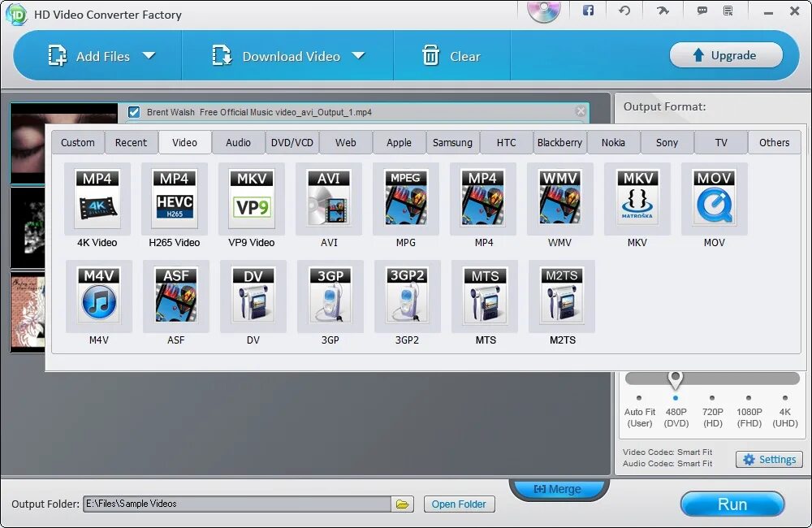Select the 3GP format icon
This screenshot has height=528, width=812.
330,296
